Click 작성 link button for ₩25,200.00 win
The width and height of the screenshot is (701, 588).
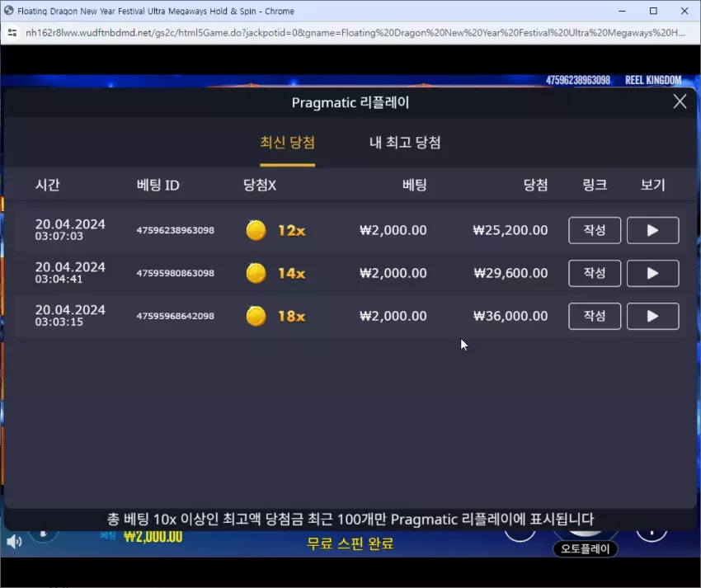(x=595, y=230)
